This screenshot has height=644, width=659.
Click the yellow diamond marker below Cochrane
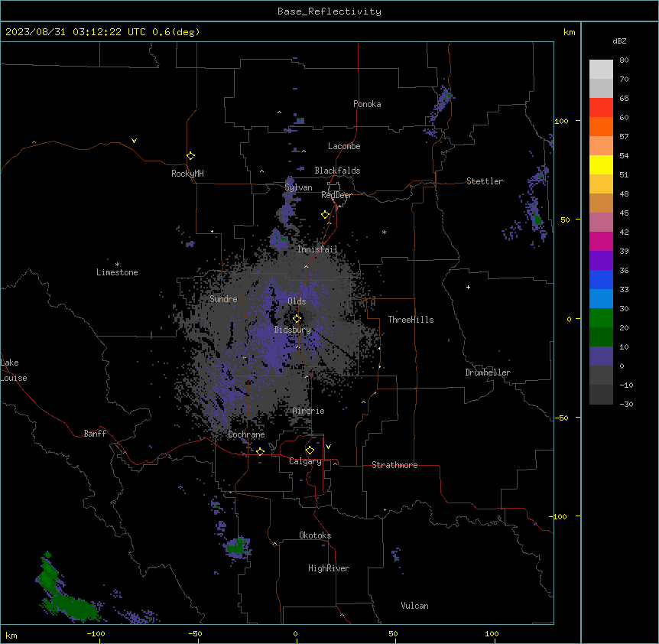tap(260, 451)
